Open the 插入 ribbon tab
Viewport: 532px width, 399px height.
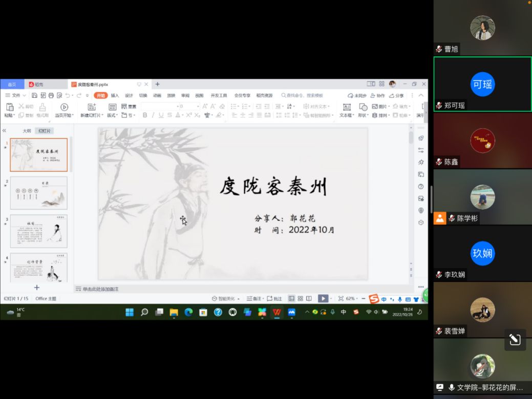tap(115, 96)
